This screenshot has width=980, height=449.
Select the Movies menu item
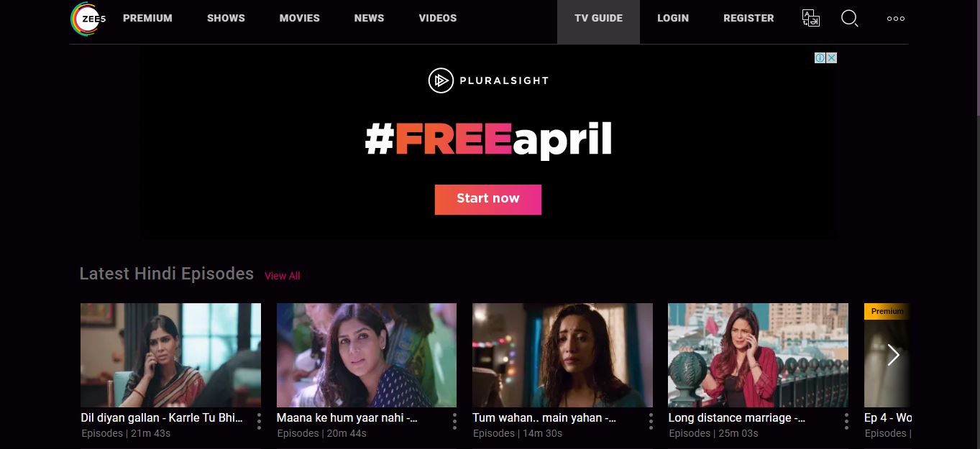coord(299,18)
